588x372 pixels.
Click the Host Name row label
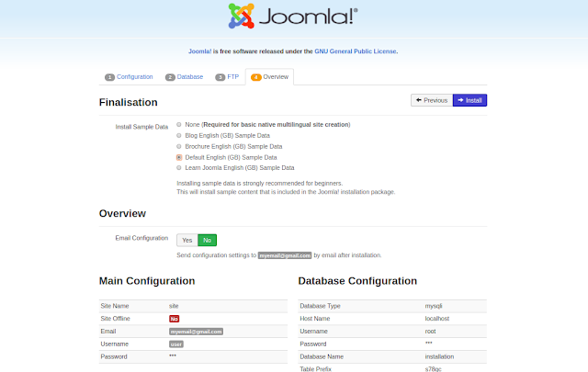click(315, 319)
